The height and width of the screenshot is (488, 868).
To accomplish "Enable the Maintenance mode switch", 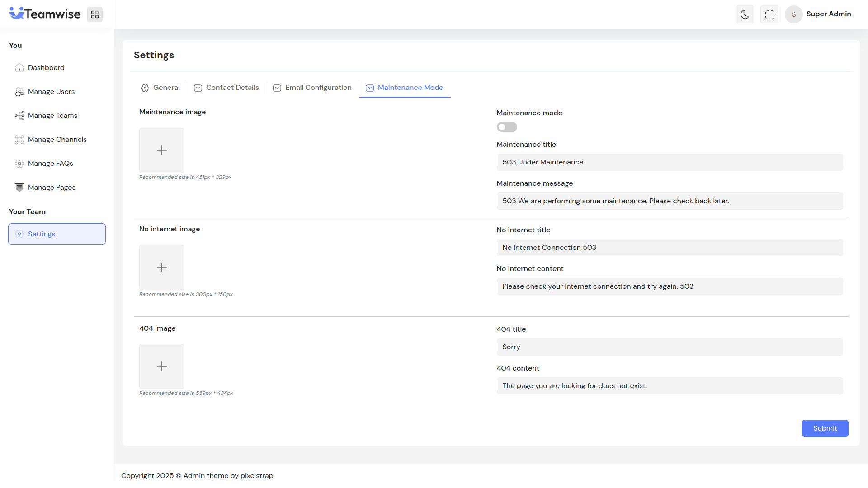I will 506,127.
